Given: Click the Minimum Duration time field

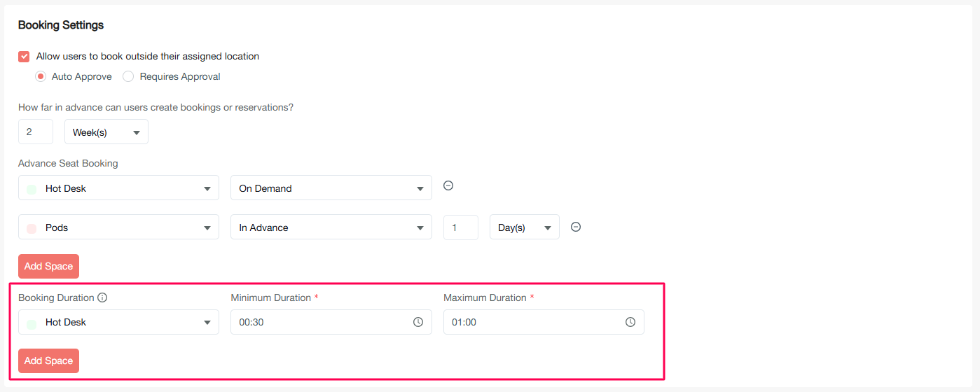Looking at the screenshot, I should point(322,323).
